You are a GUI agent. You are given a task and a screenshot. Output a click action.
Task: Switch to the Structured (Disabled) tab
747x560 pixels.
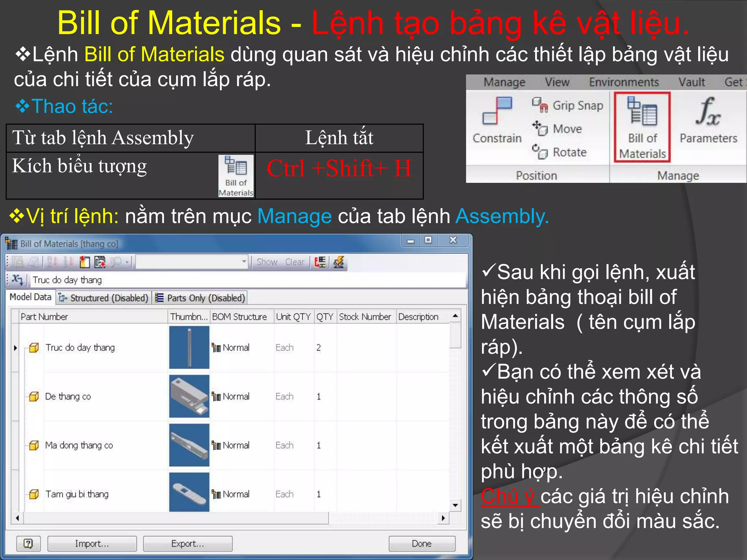104,298
